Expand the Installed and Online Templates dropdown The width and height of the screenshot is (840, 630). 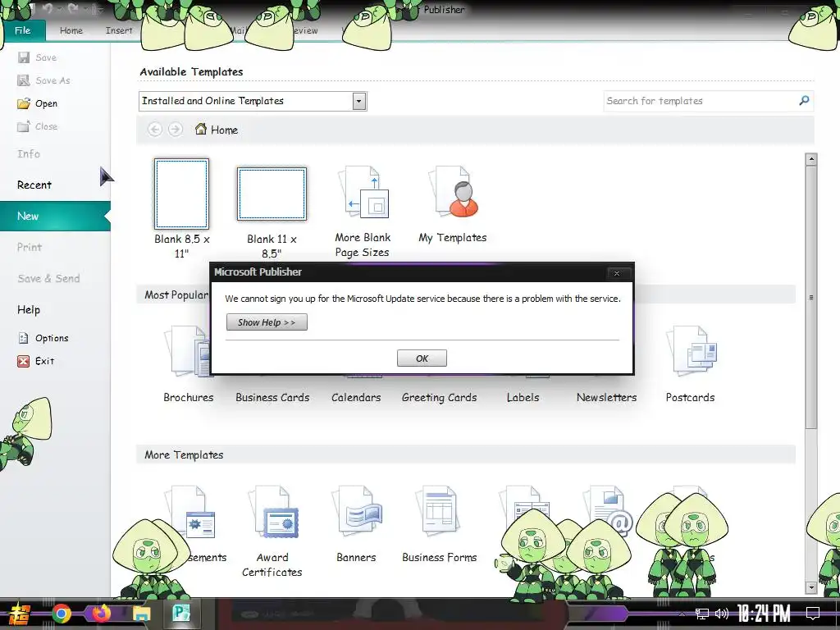click(x=359, y=101)
